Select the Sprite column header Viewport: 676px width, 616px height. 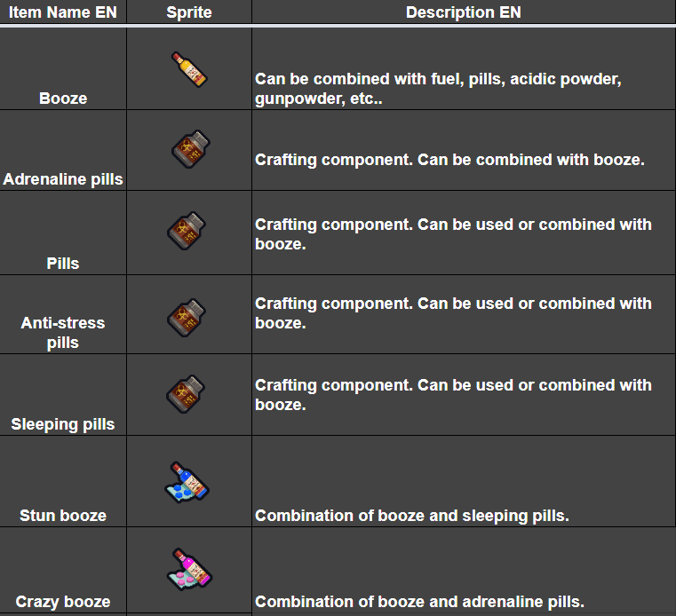[x=188, y=12]
